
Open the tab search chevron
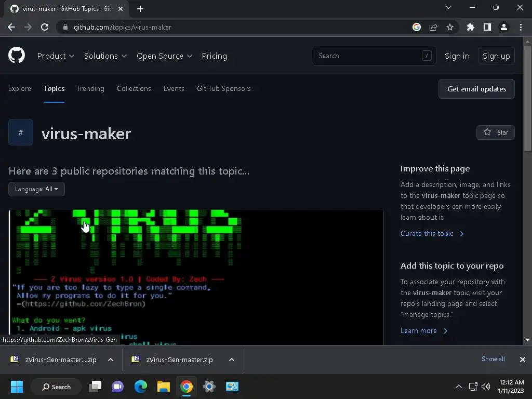coord(448,7)
